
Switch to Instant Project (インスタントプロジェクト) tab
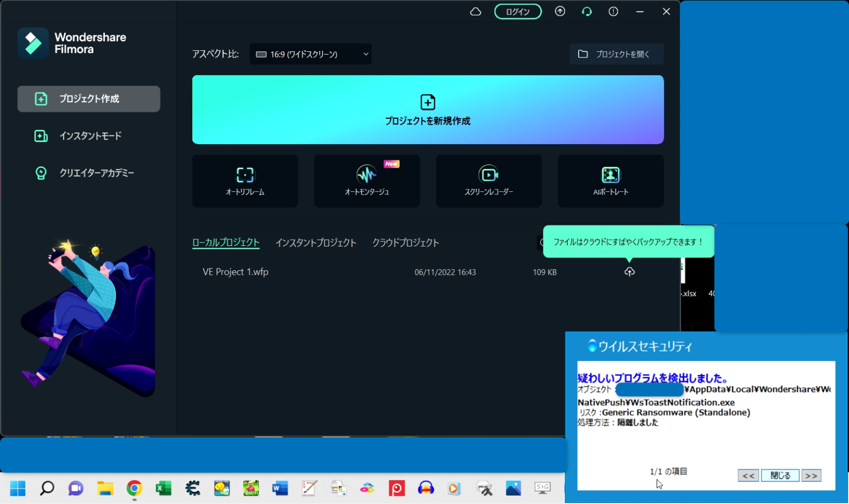(x=316, y=243)
